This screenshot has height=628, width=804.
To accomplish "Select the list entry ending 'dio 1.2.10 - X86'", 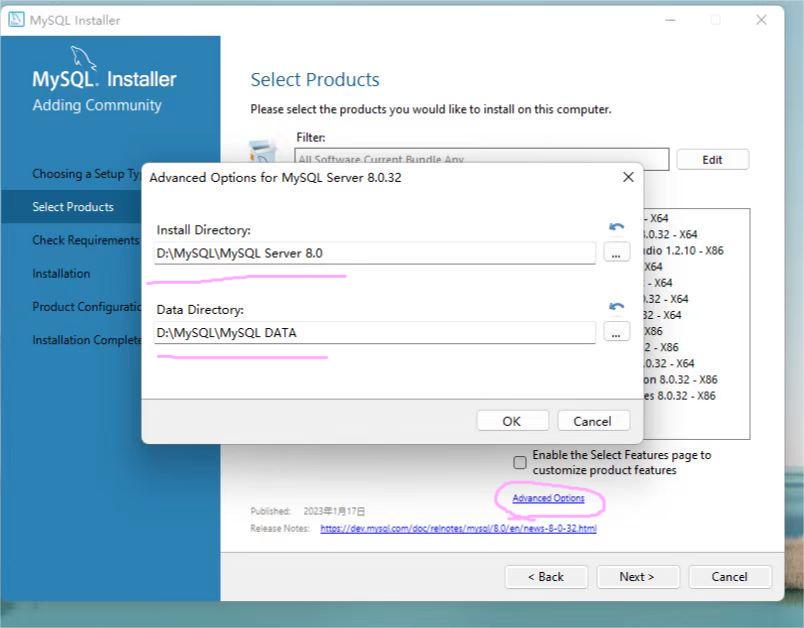I will pyautogui.click(x=683, y=251).
